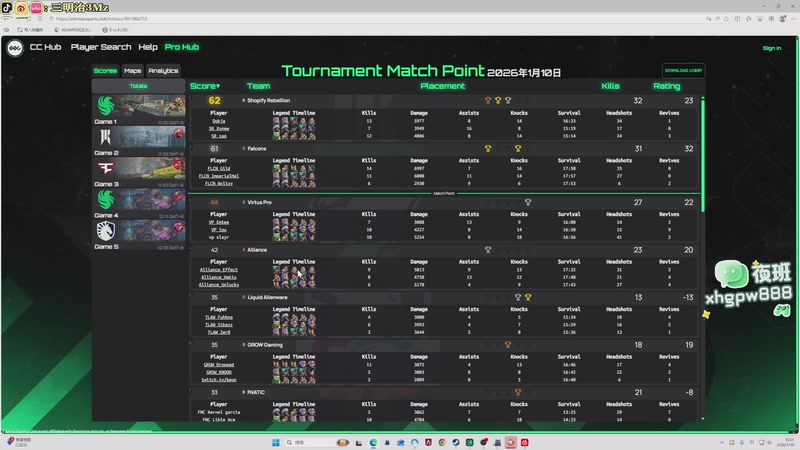Click Download Lobby button
The width and height of the screenshot is (800, 450).
[683, 70]
